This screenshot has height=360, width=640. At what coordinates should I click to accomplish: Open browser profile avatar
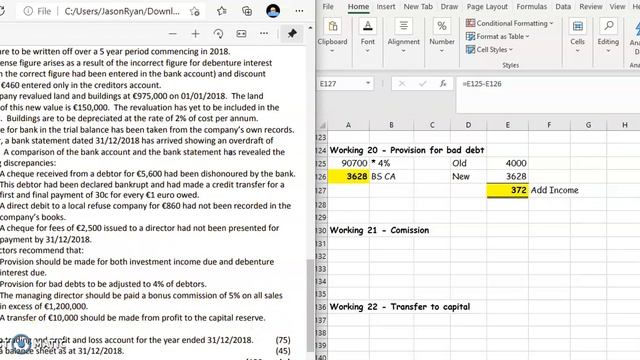pos(273,11)
